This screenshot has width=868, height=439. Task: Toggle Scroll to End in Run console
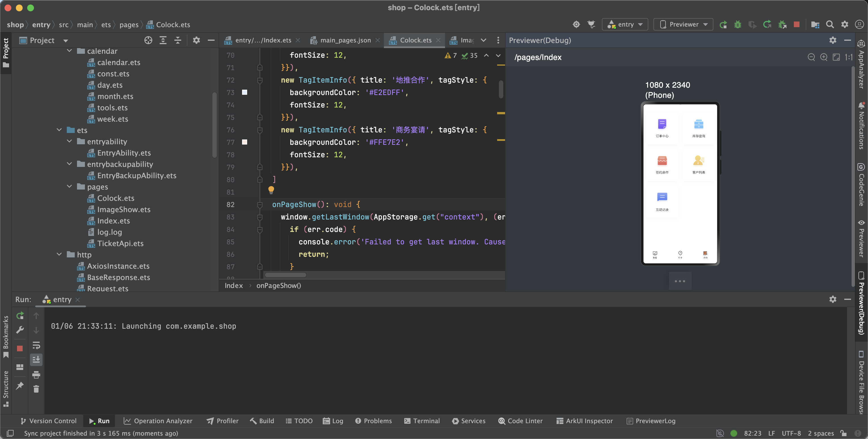[x=36, y=360]
